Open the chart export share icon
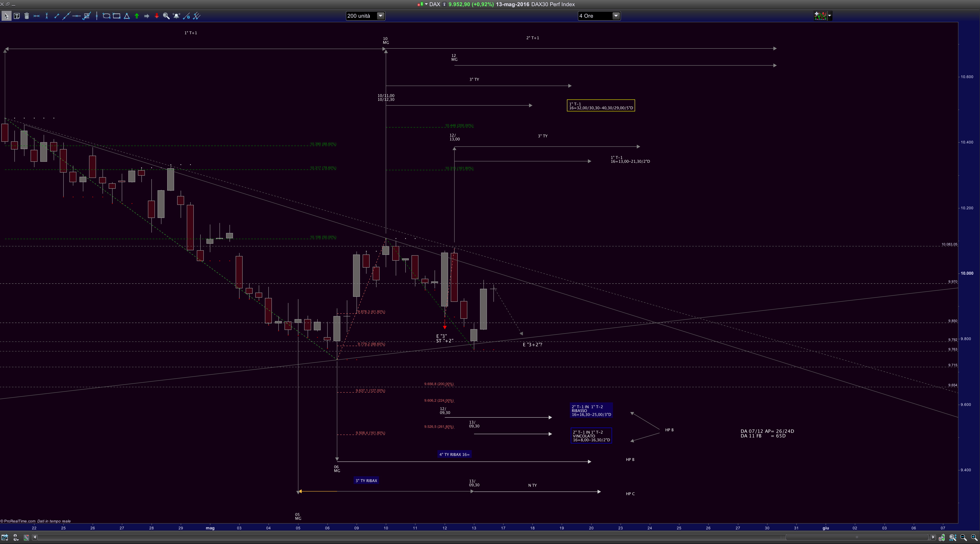The image size is (980, 544). click(x=5, y=537)
